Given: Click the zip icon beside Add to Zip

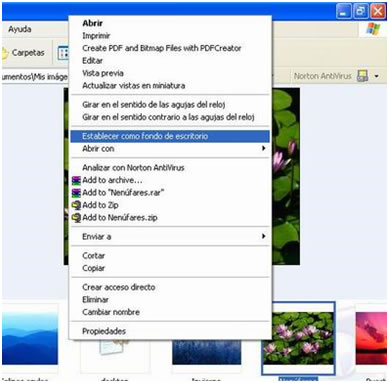Looking at the screenshot, I should pyautogui.click(x=76, y=205).
